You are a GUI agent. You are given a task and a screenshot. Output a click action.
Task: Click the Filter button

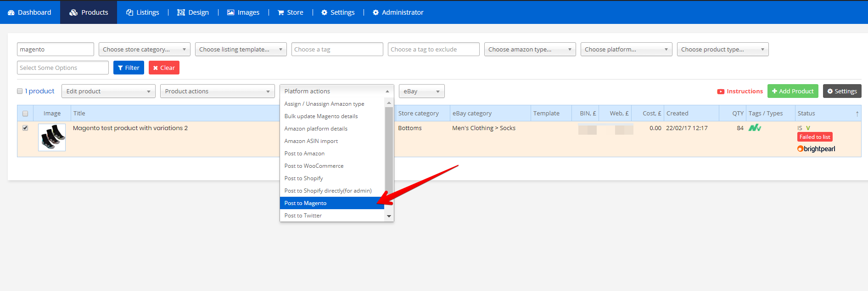pyautogui.click(x=129, y=68)
